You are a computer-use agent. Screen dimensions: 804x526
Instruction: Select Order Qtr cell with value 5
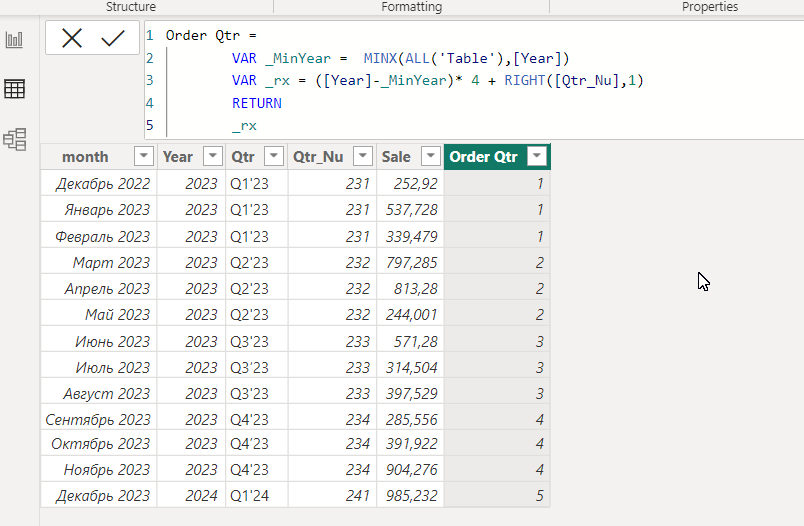click(497, 496)
